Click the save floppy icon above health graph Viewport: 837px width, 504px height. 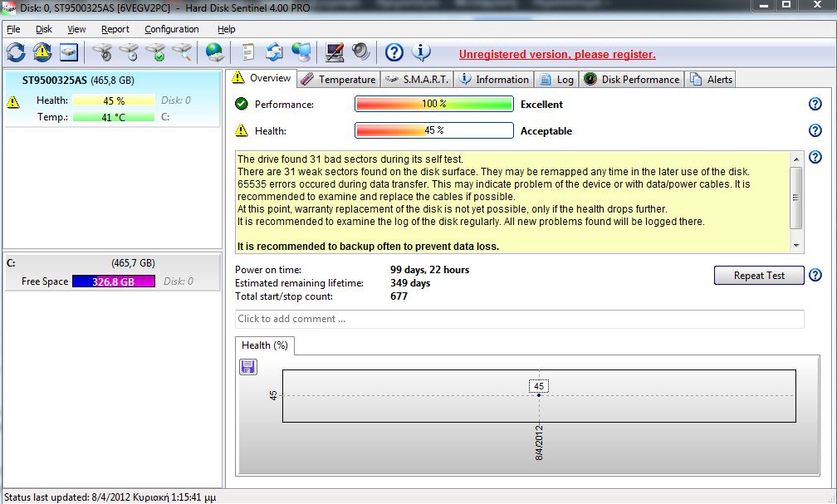coord(248,367)
